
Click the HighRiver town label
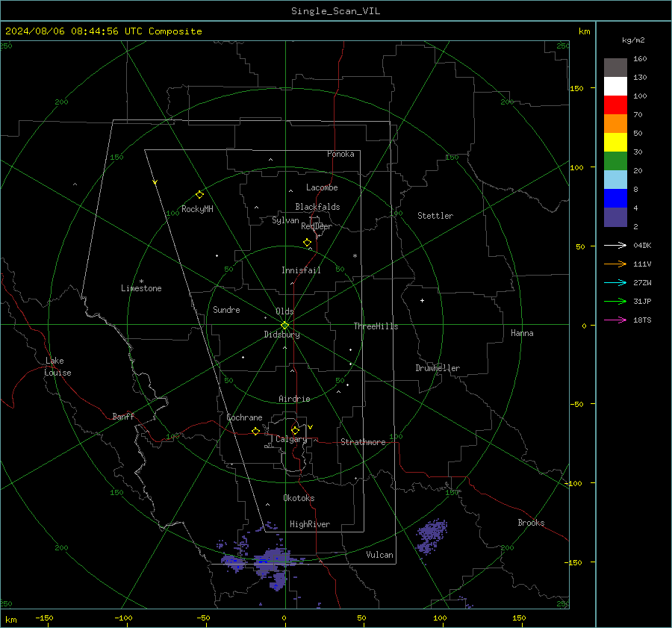tap(310, 524)
